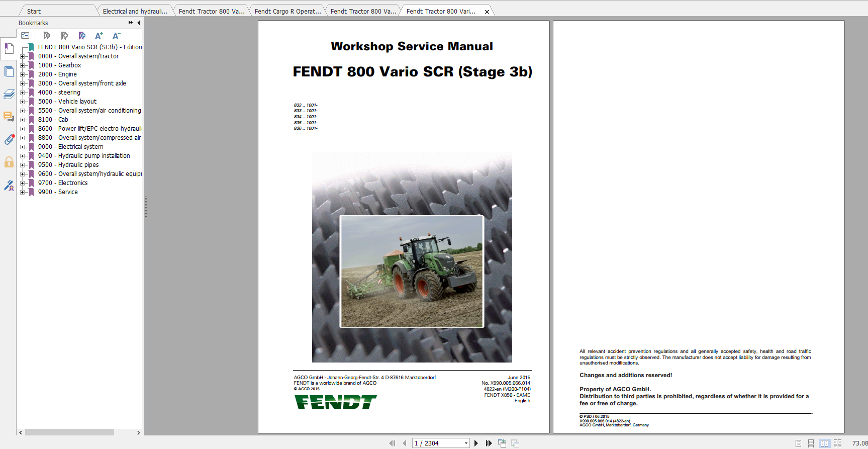
Task: Switch to the Electrical and hydrauli... tab
Action: 135,11
